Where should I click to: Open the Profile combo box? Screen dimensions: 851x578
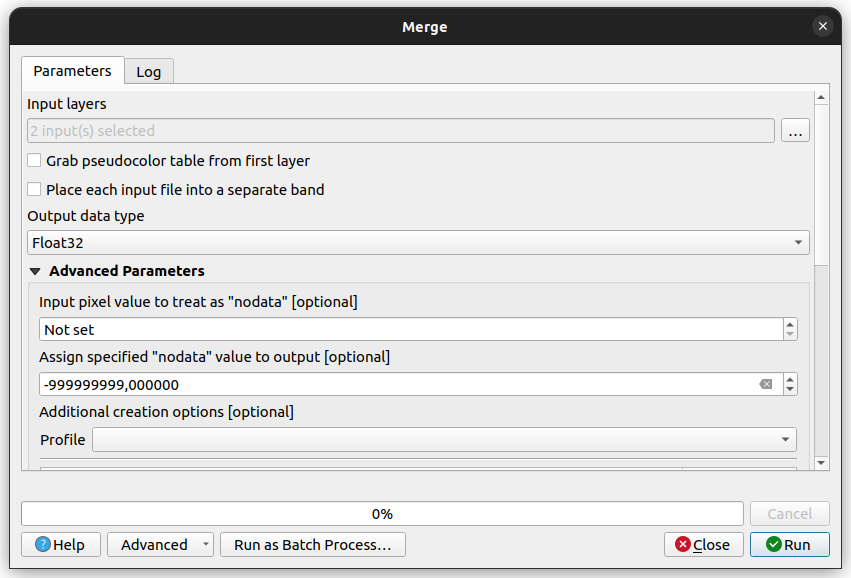coord(444,440)
